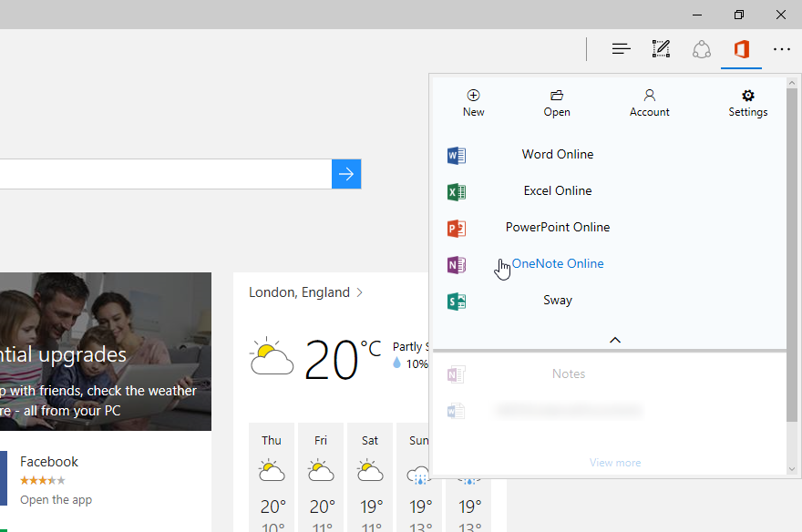Open the More actions ellipsis menu
Screen dimensions: 802x532
[x=782, y=49]
